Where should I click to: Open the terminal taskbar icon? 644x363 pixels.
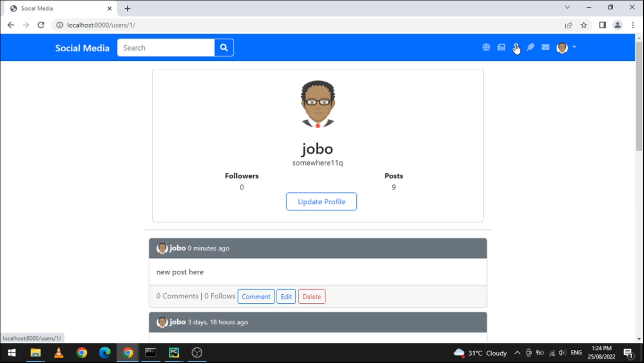coord(151,353)
